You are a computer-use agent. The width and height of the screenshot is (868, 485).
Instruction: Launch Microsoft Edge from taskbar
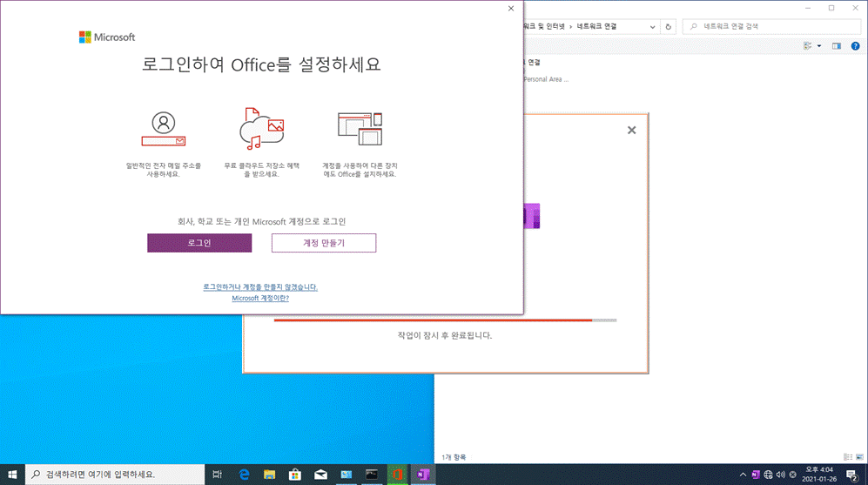244,475
